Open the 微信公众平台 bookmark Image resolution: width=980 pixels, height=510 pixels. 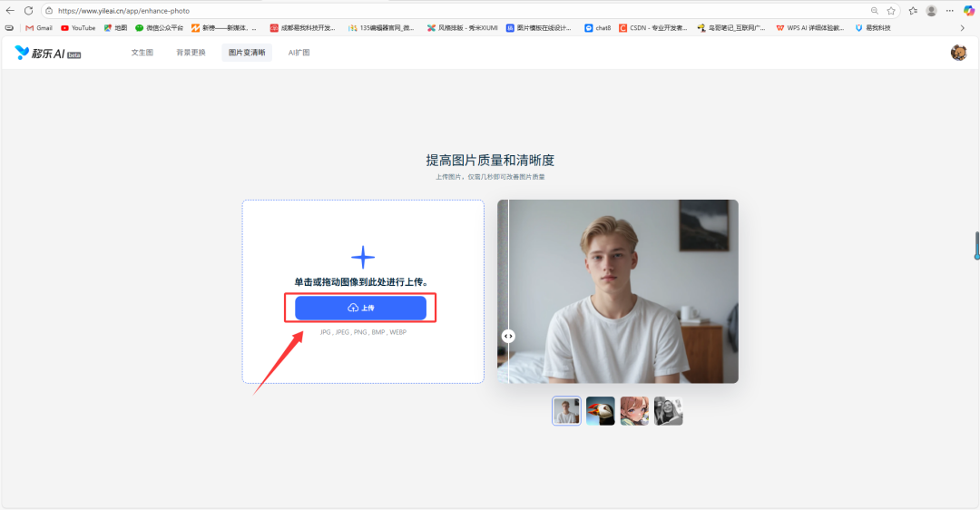tap(160, 28)
